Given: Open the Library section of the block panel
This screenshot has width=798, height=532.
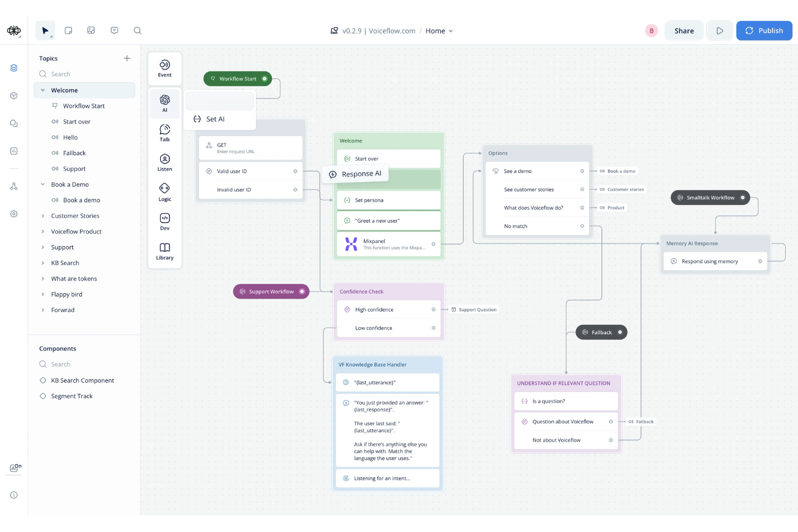Looking at the screenshot, I should (164, 250).
